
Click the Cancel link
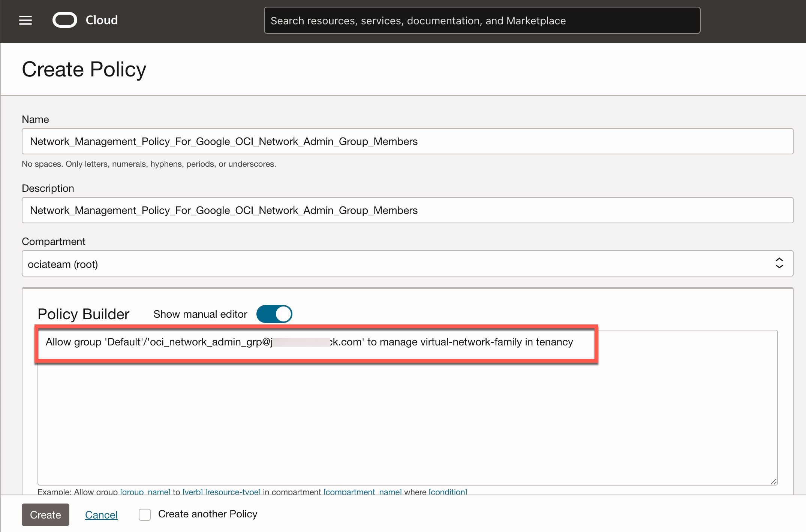tap(101, 515)
